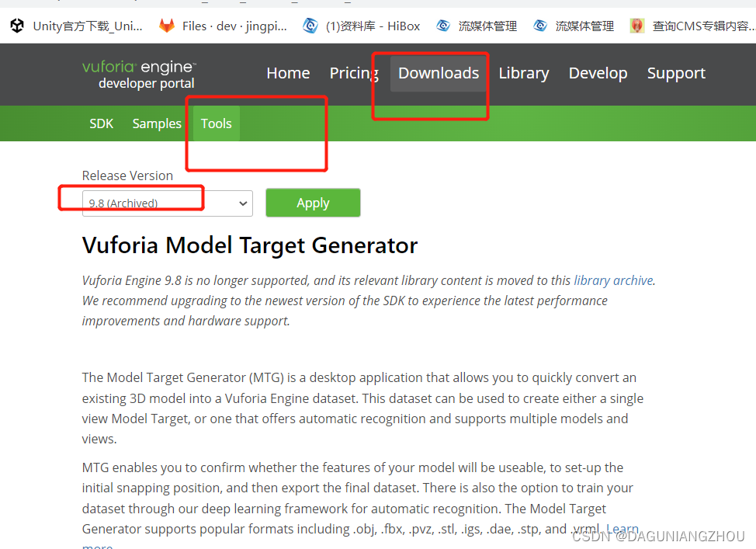Viewport: 756px width, 549px height.
Task: Open the 资料库 HiBox bookmark icon
Action: coord(310,26)
